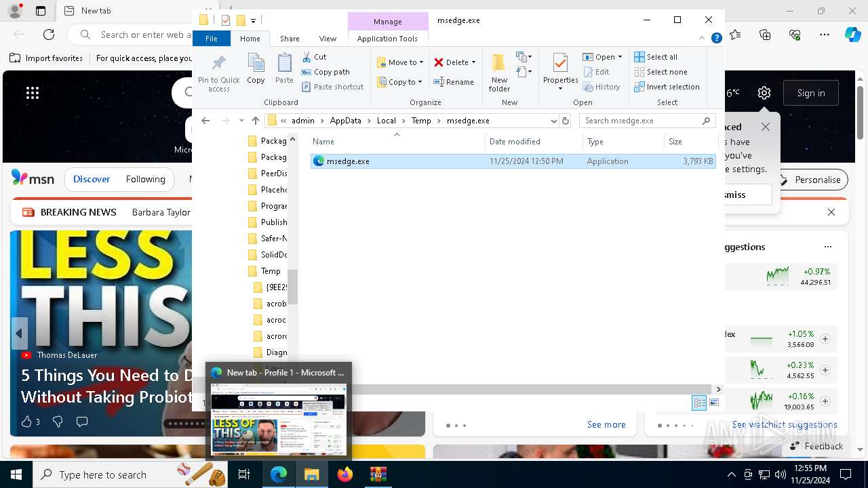Refresh the msedge.exe folder view
This screenshot has width=868, height=488.
(x=566, y=121)
